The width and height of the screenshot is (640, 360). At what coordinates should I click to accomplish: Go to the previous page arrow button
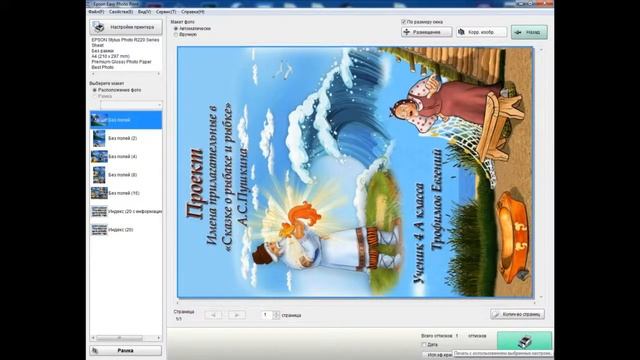click(x=213, y=315)
